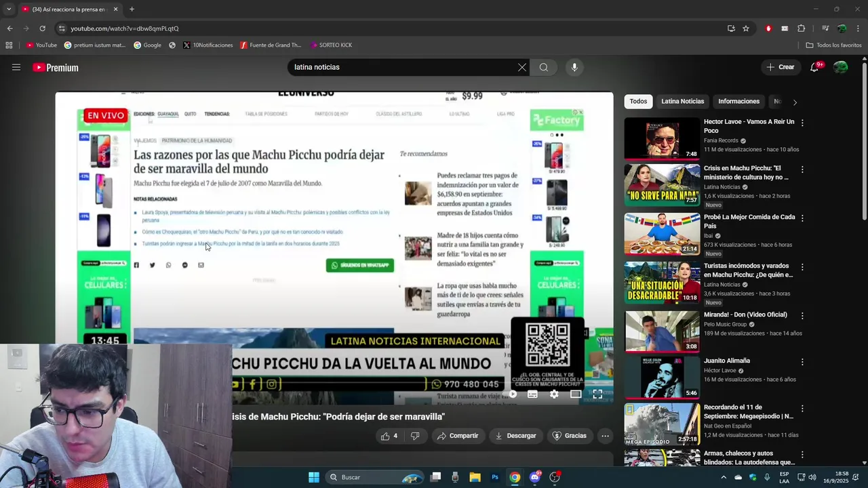Open File Explorer from the taskbar

coord(475,477)
